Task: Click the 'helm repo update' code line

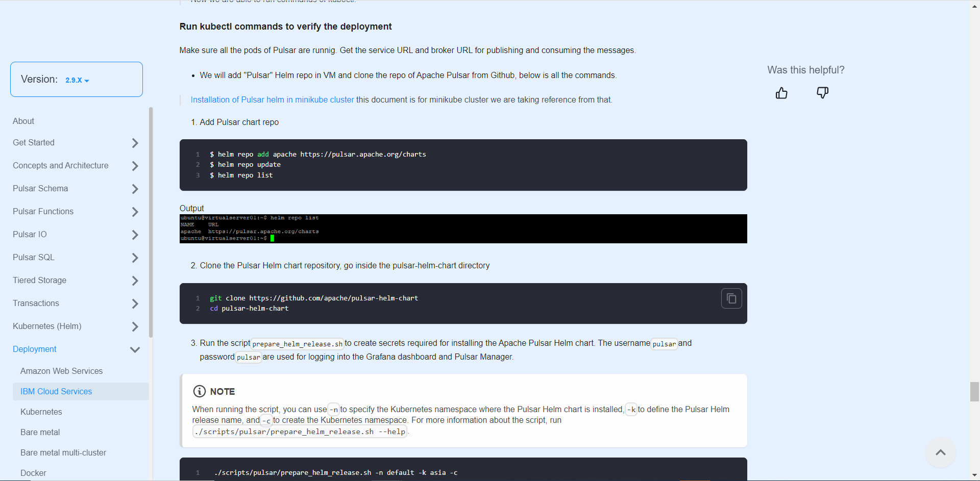Action: (245, 164)
